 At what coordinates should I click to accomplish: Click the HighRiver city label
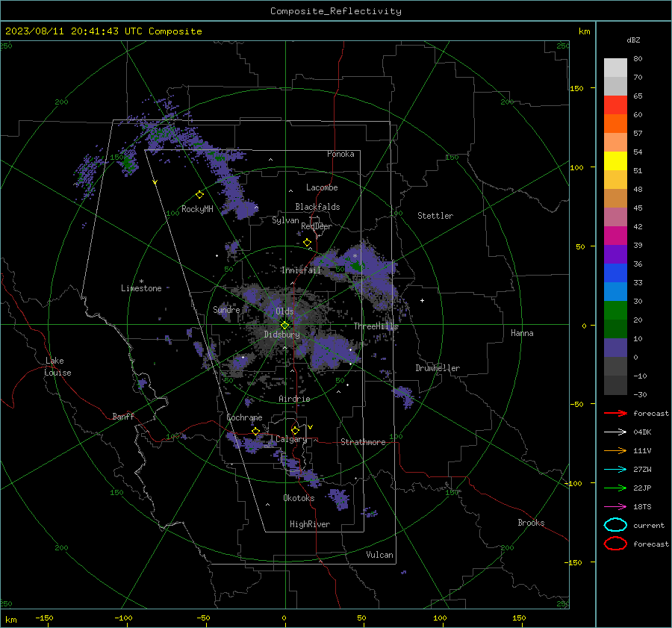coord(310,524)
